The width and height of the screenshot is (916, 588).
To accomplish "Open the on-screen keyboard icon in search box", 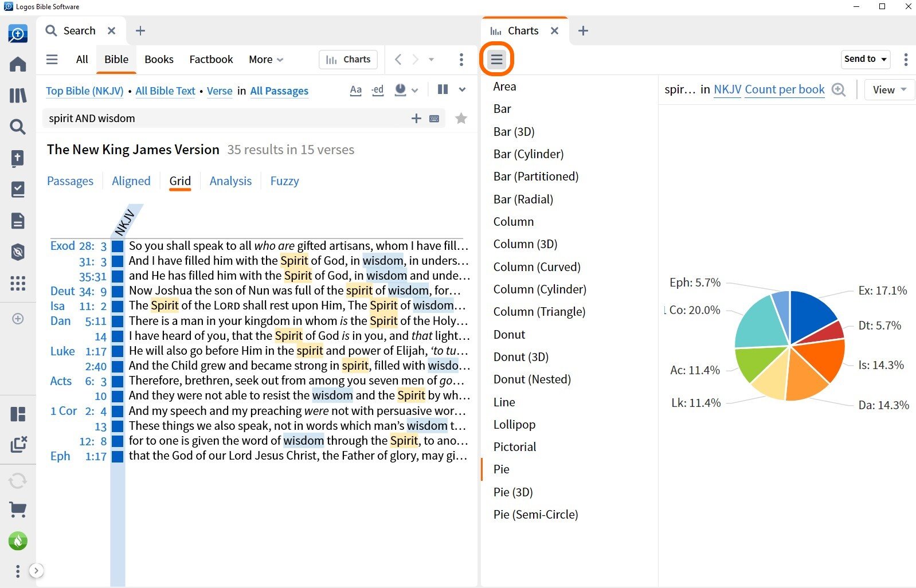I will [434, 119].
